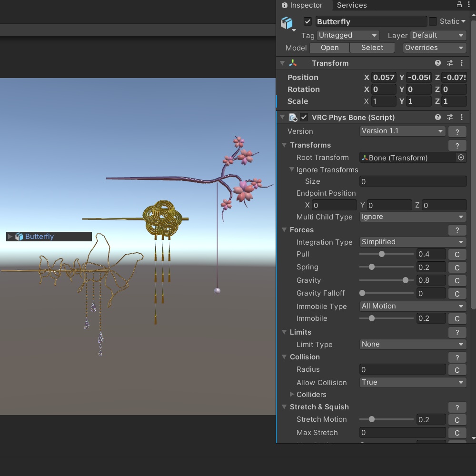Viewport: 476px width, 476px height.
Task: Toggle the Butterfly object active checkbox
Action: click(x=307, y=21)
